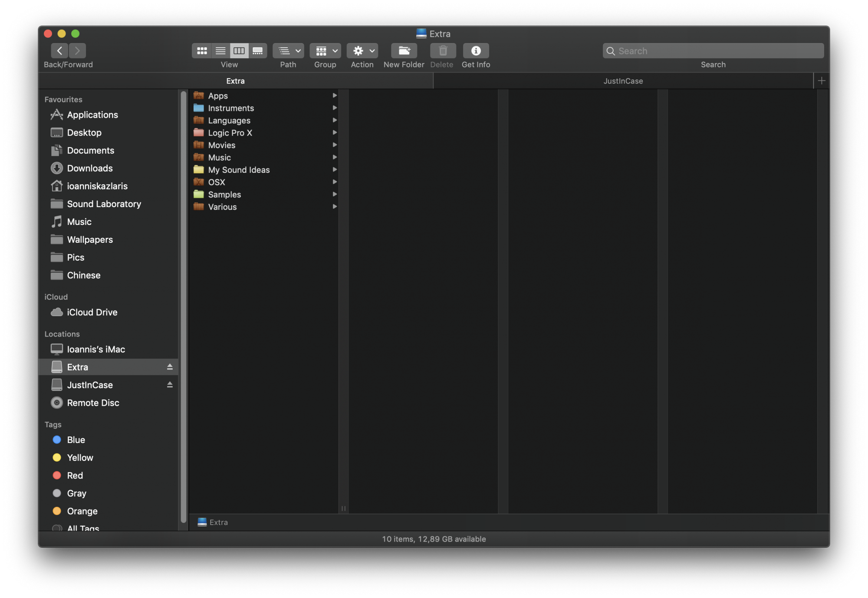Switch to gallery view mode
Image resolution: width=868 pixels, height=598 pixels.
[x=258, y=51]
